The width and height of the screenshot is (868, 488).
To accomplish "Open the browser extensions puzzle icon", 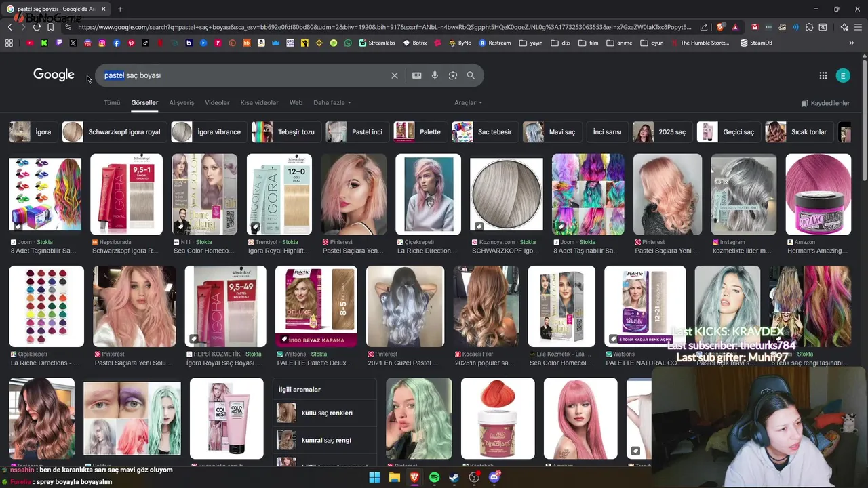I will click(x=809, y=27).
